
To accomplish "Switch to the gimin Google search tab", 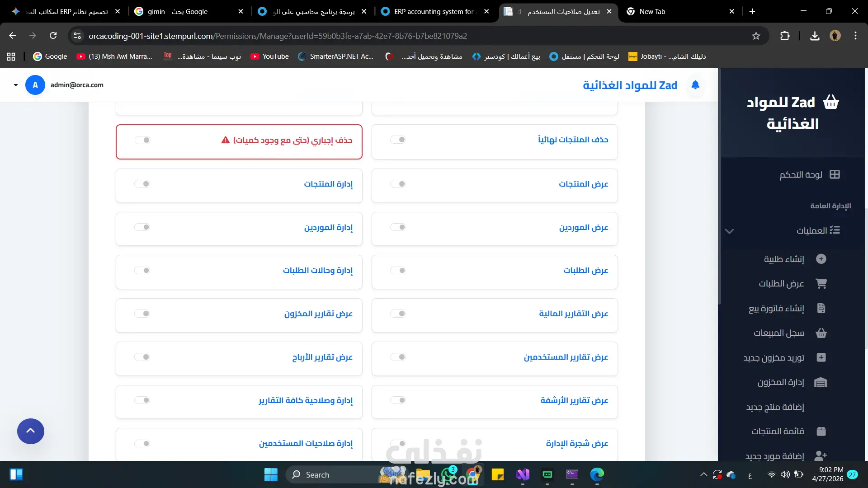I will pyautogui.click(x=189, y=11).
